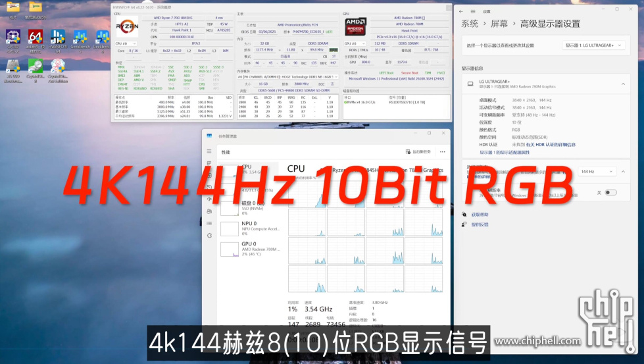
Task: Click the 32 GB memory size field in HWiNFO
Action: [x=264, y=43]
